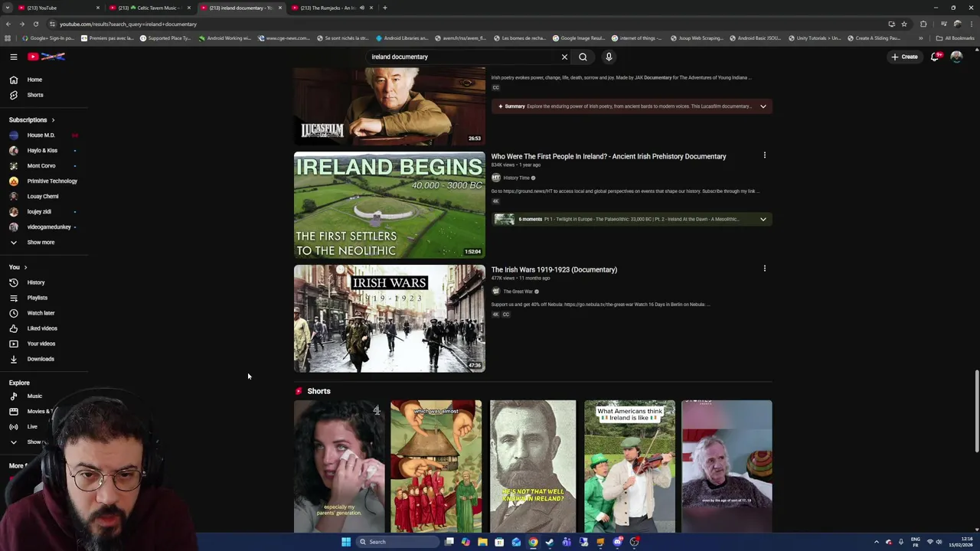Open the Chrome three-dot menu
Image resolution: width=980 pixels, height=551 pixels.
[972, 24]
